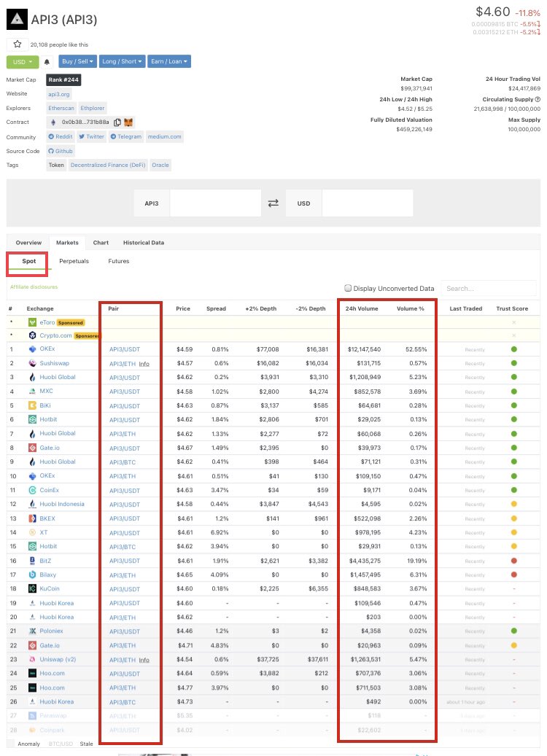The width and height of the screenshot is (547, 756).
Task: Click Circulating Supply info question icon
Action: [538, 99]
